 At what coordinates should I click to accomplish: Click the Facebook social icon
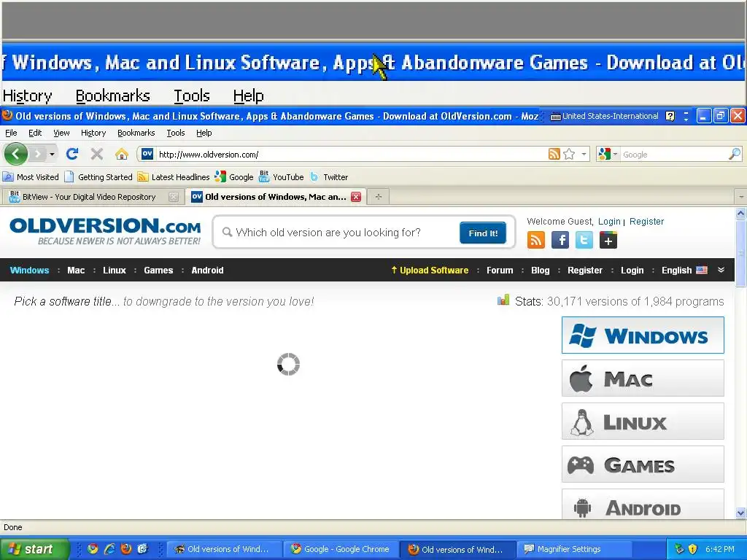click(560, 240)
